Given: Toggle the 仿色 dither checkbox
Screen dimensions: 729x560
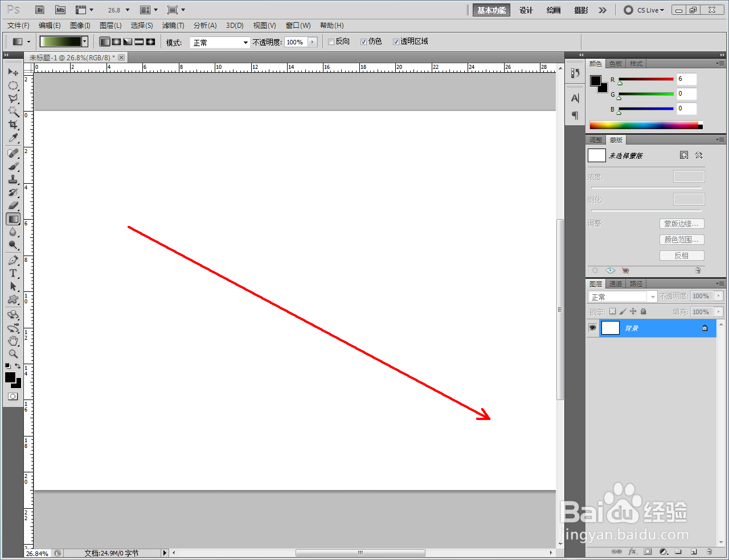Looking at the screenshot, I should 363,42.
